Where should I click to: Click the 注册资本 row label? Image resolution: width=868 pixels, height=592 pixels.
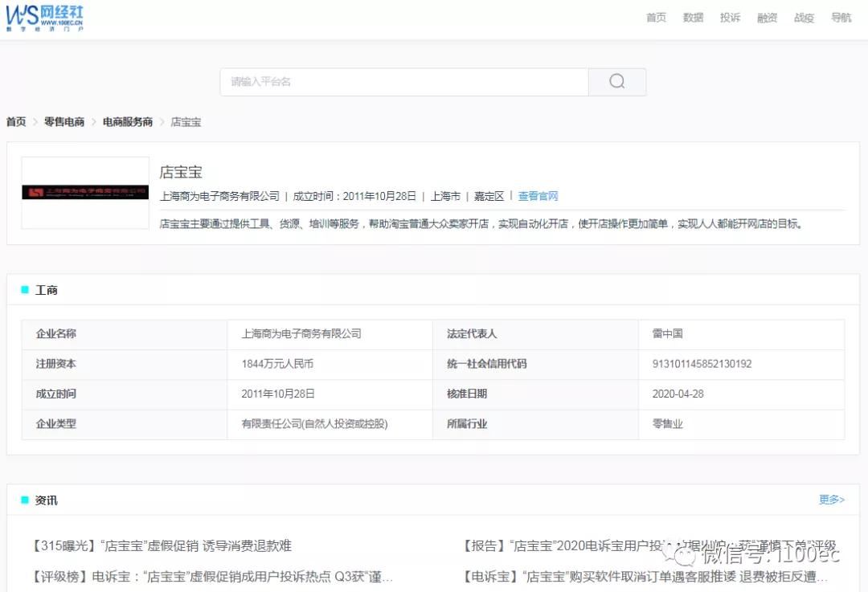(x=56, y=364)
